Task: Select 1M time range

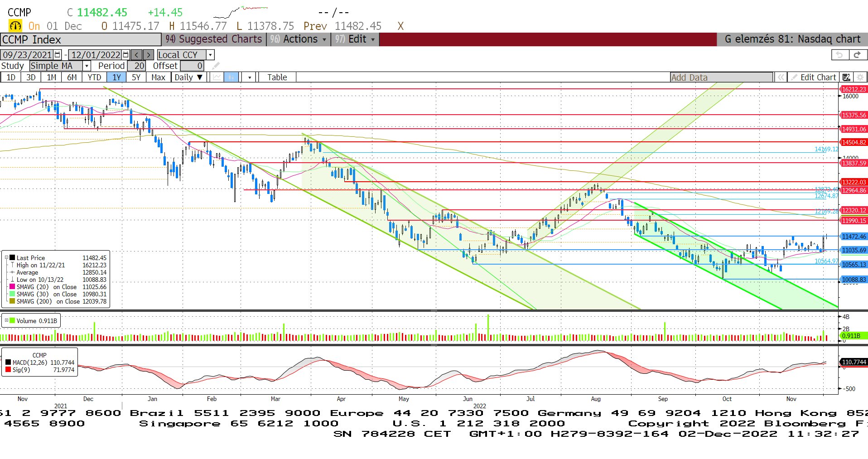Action: tap(52, 77)
